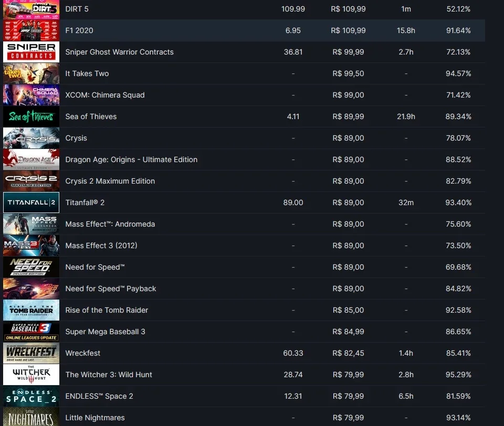The width and height of the screenshot is (504, 426).
Task: Click The Witcher 3: Wild Hunt title
Action: (x=109, y=375)
